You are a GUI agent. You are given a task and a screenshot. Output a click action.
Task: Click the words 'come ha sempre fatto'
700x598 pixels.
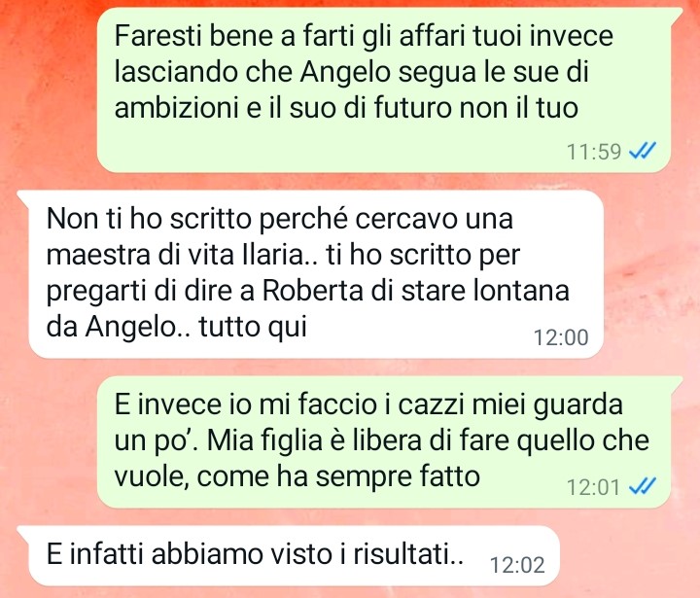click(338, 476)
